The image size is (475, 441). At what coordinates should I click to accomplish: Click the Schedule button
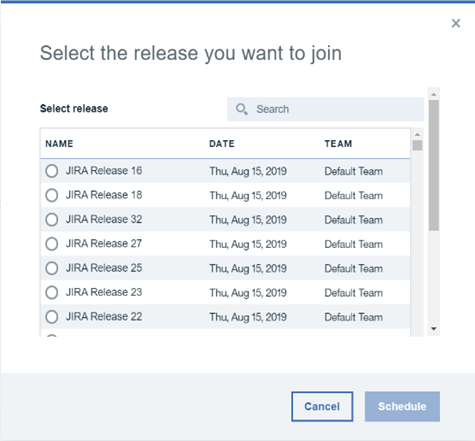coord(402,406)
